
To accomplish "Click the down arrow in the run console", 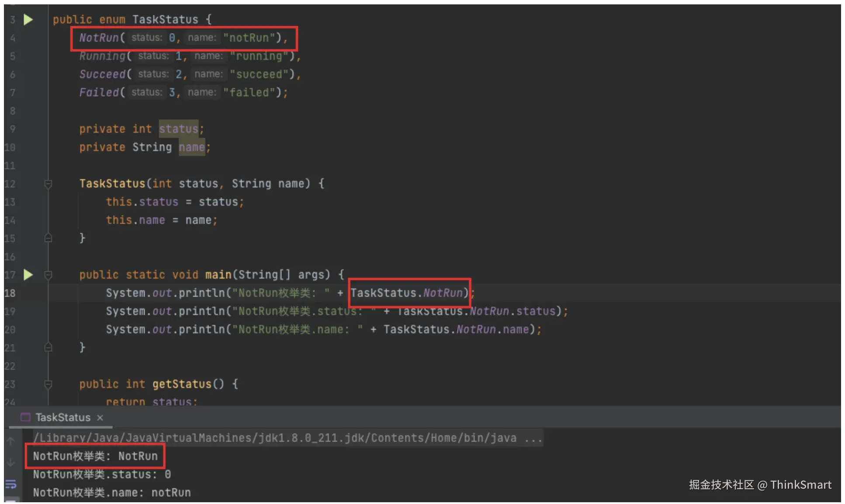I will click(x=11, y=462).
